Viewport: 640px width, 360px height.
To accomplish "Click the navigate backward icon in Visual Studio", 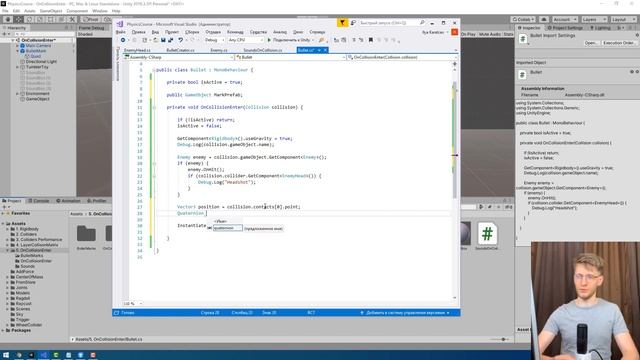I will pos(123,40).
